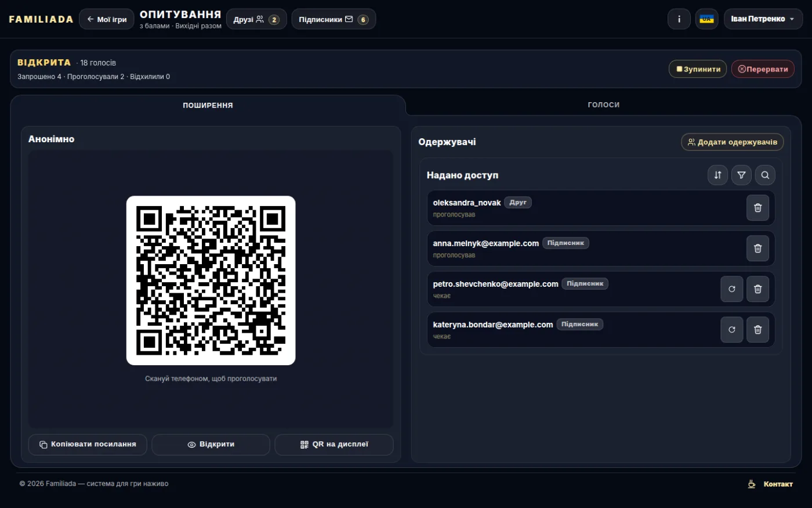Open the Друзі list

point(256,19)
